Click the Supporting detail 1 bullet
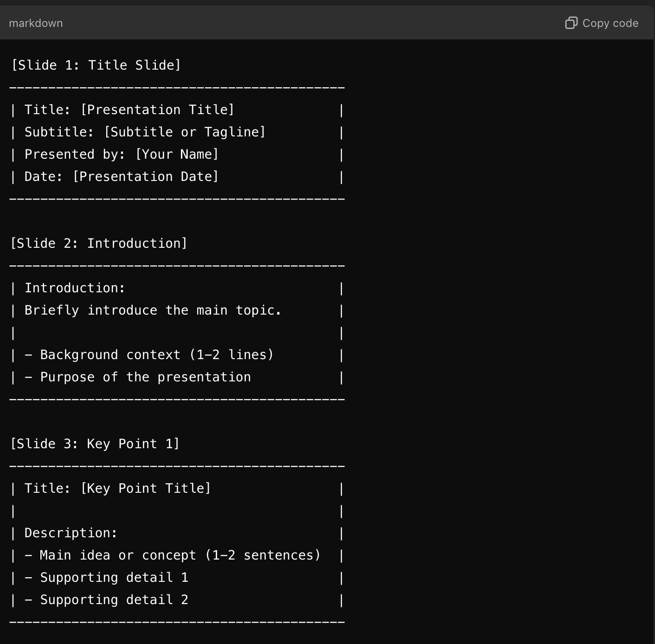This screenshot has height=644, width=655. point(106,577)
